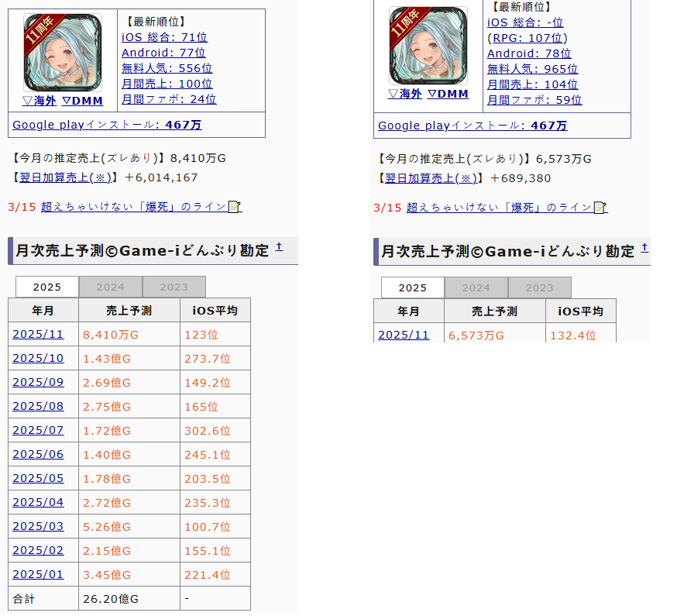The height and width of the screenshot is (616, 677).
Task: Open Android: 78位 ranking link
Action: 529,53
